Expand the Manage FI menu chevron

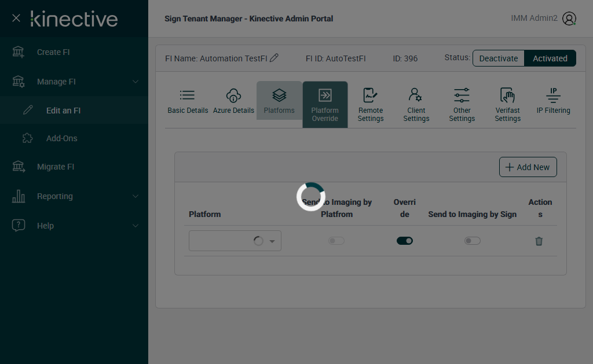tap(135, 82)
